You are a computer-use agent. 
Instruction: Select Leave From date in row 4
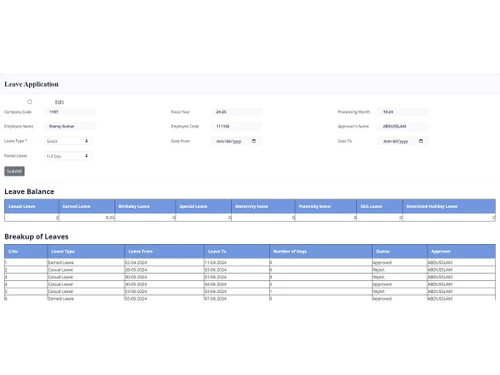164,284
